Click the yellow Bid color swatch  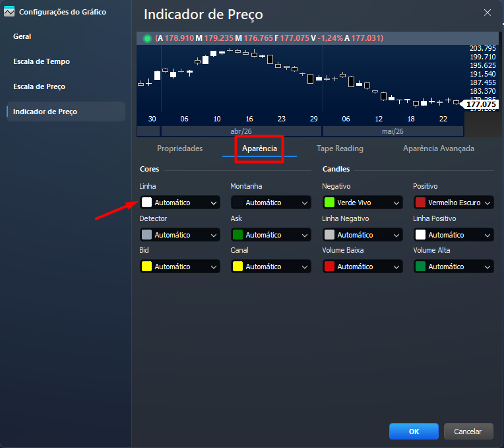pyautogui.click(x=146, y=267)
